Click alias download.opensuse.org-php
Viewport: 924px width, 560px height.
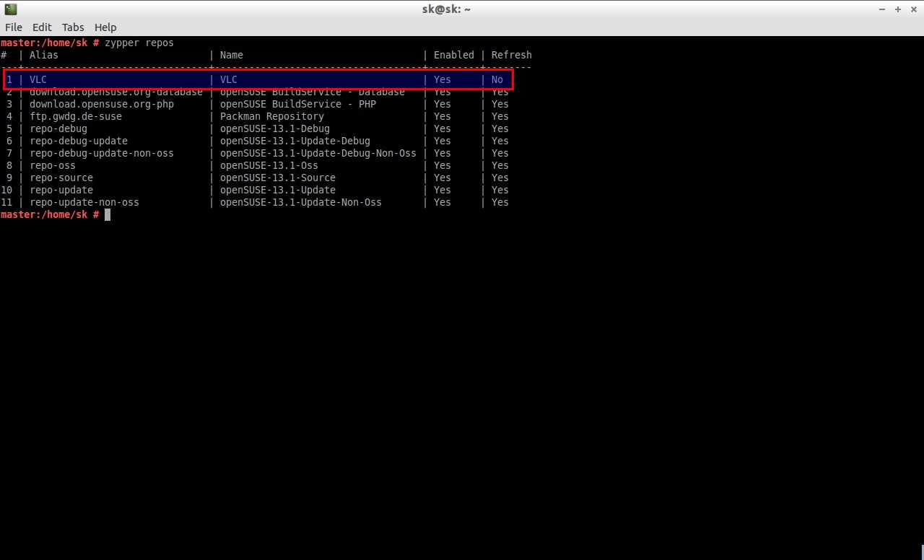pos(102,104)
